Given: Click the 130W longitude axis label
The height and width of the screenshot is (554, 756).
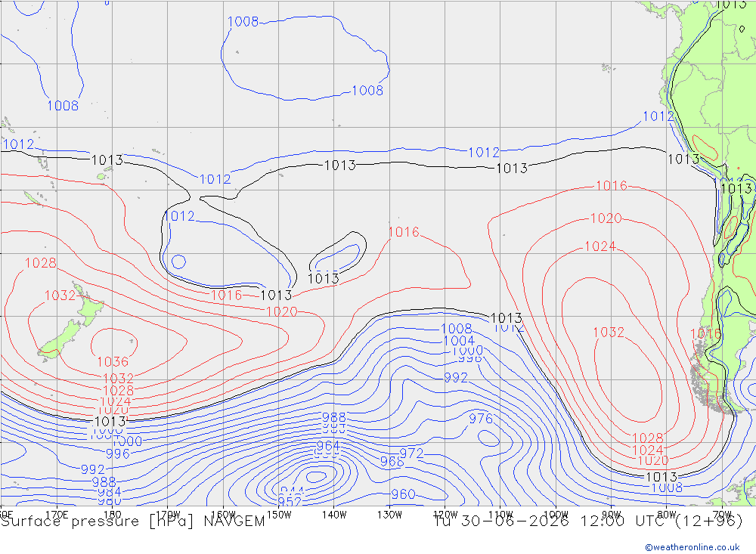Looking at the screenshot, I should tap(389, 515).
